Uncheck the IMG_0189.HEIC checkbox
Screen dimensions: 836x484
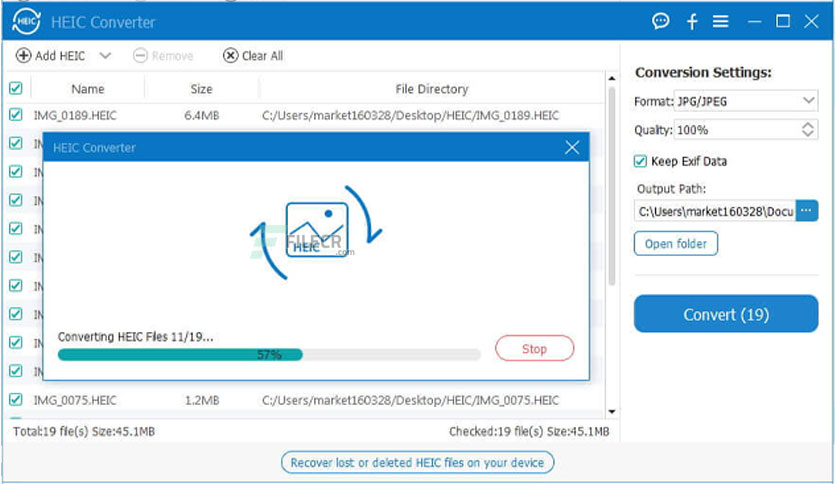click(15, 115)
